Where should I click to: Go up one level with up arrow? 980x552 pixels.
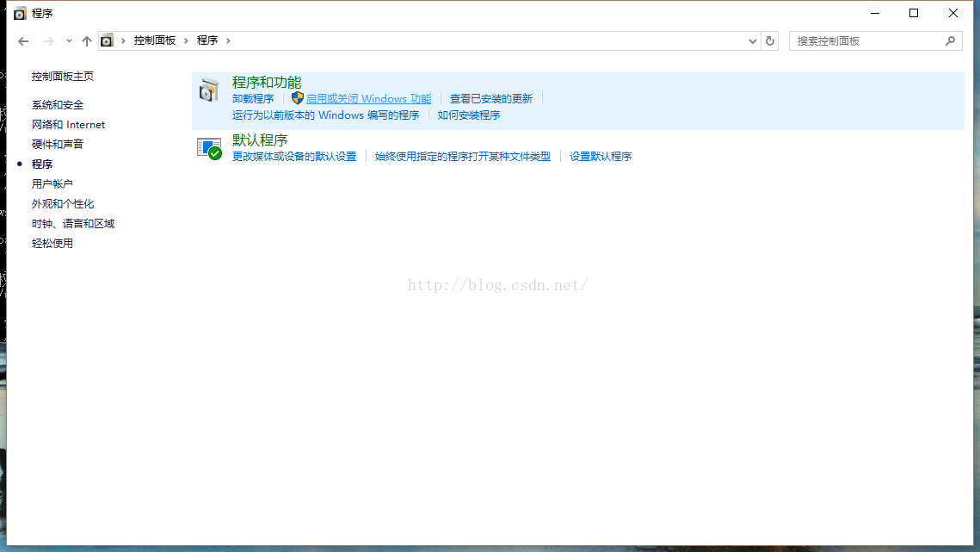point(87,40)
